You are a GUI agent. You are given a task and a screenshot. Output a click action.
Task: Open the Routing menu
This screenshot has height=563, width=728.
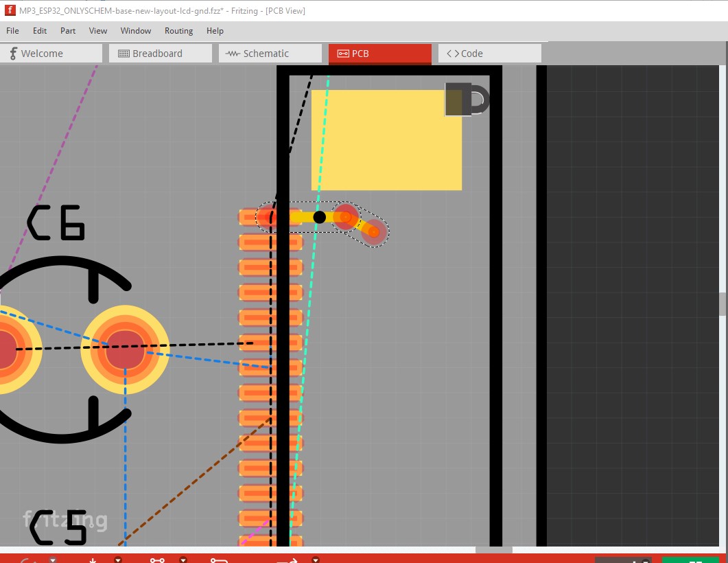coord(178,31)
